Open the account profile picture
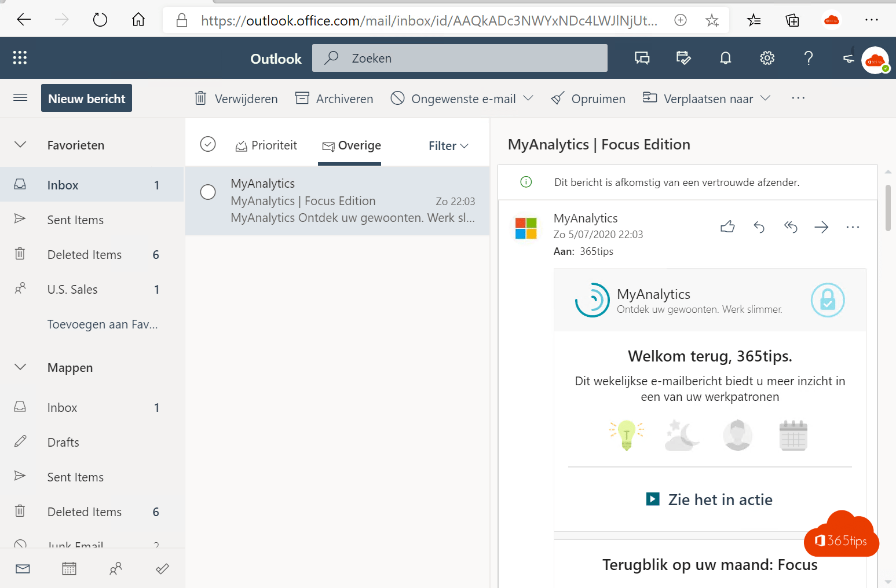This screenshot has height=588, width=896. click(875, 60)
